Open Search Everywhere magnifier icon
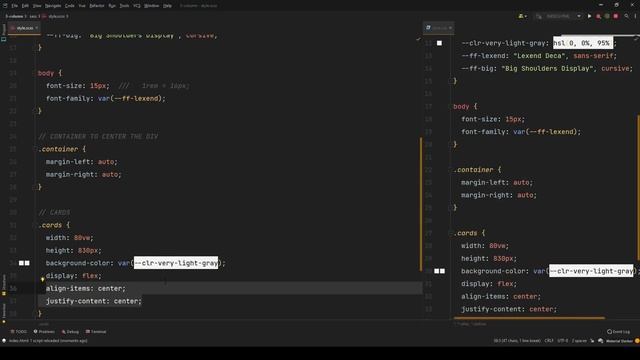This screenshot has width=640, height=360. [627, 16]
